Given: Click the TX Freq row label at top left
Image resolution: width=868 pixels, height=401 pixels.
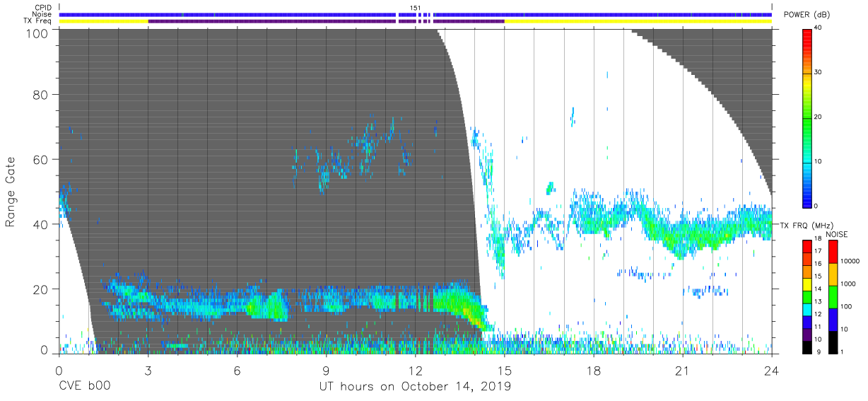Looking at the screenshot, I should tap(39, 21).
